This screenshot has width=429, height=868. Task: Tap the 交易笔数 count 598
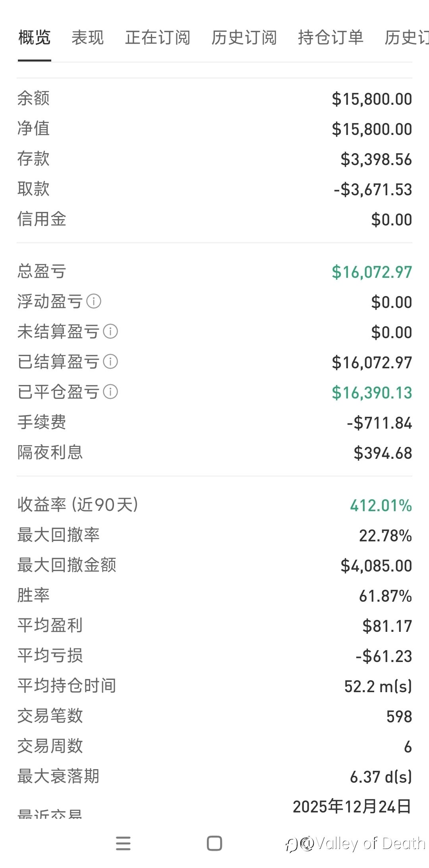(399, 717)
